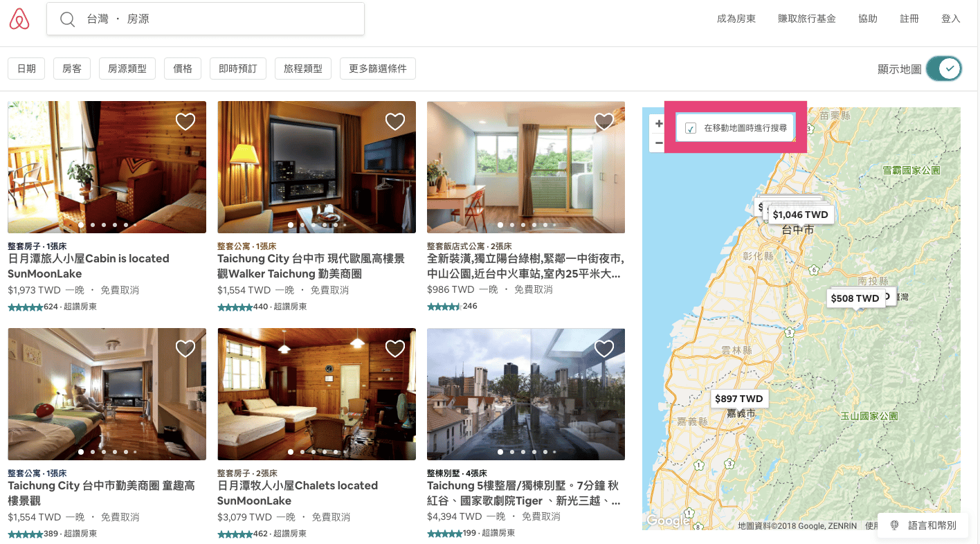Open the 語言和幣別 button
The height and width of the screenshot is (544, 980).
(925, 525)
